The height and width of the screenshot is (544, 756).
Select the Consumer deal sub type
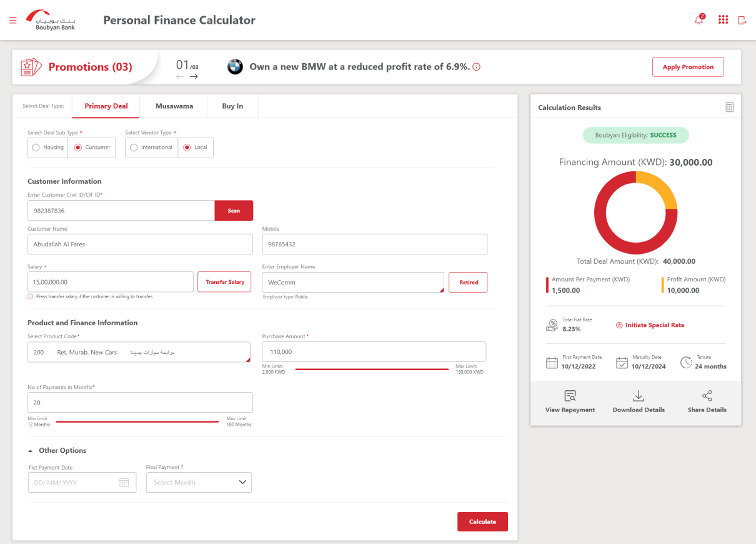[x=92, y=148]
